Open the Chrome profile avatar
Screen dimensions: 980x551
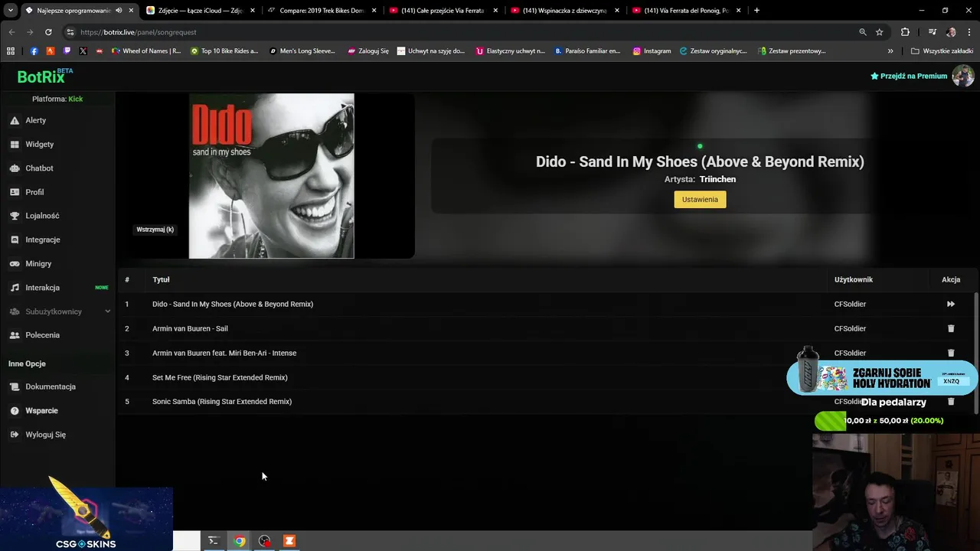pyautogui.click(x=951, y=32)
